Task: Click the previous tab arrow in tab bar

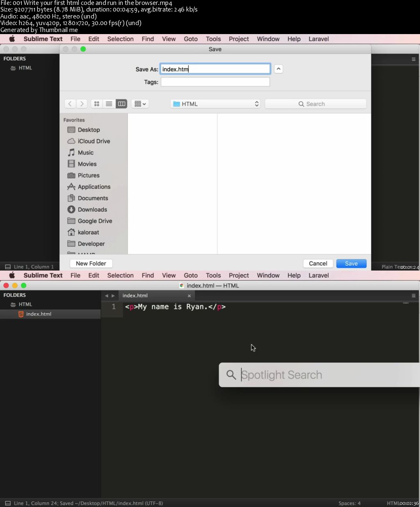Action: coord(106,296)
